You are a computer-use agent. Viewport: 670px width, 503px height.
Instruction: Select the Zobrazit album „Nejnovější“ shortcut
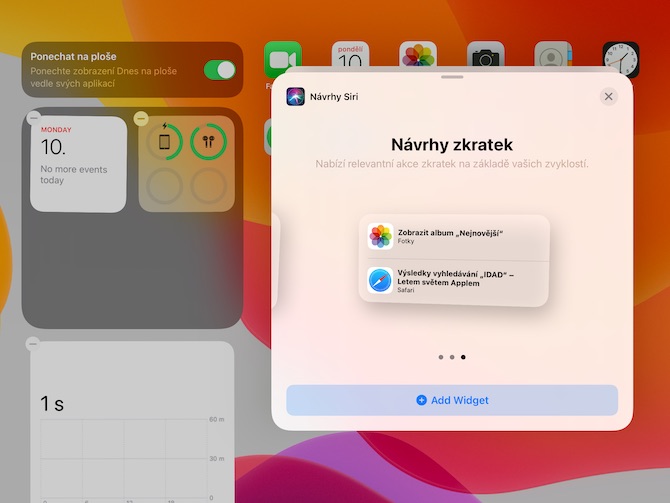point(454,237)
